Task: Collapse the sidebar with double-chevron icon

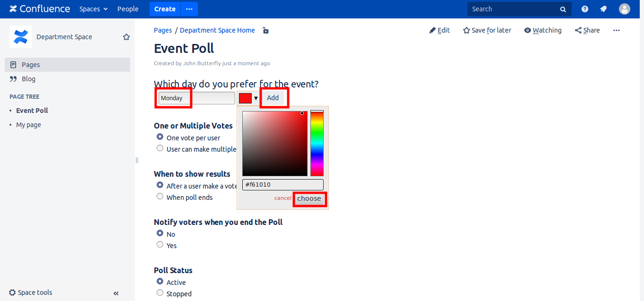Action: pos(116,293)
